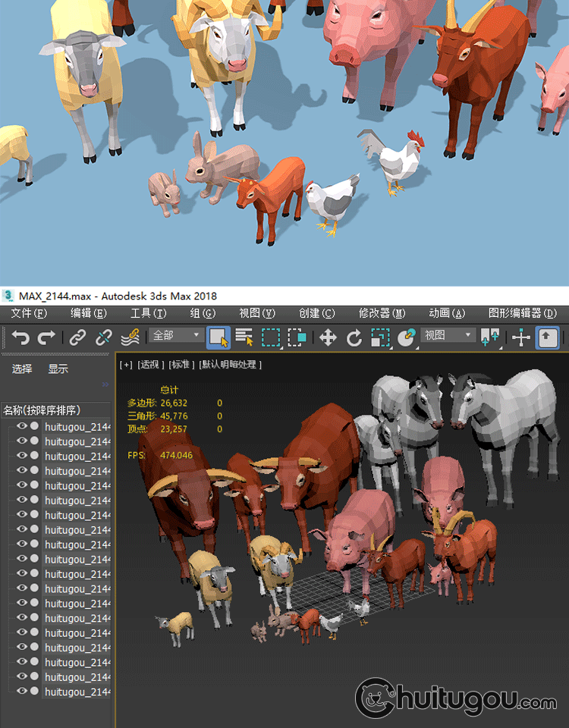The image size is (569, 728).
Task: Click the Bind to Space Warp icon
Action: pos(130,337)
